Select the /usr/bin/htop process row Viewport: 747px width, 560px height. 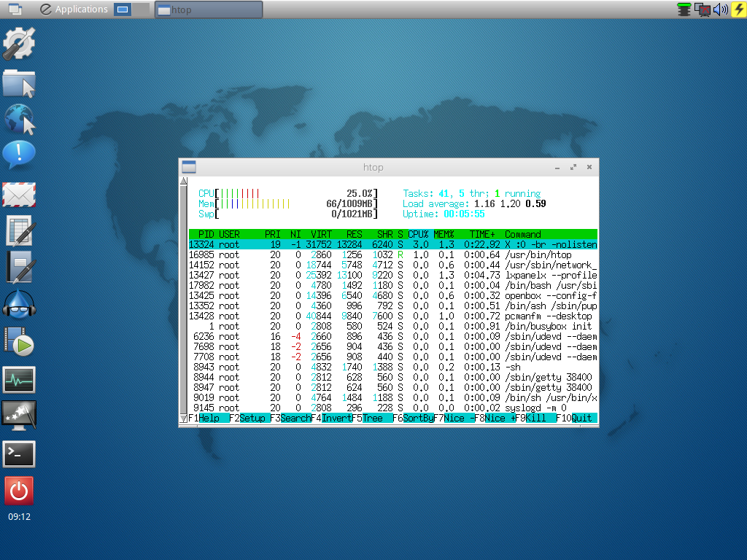(393, 254)
